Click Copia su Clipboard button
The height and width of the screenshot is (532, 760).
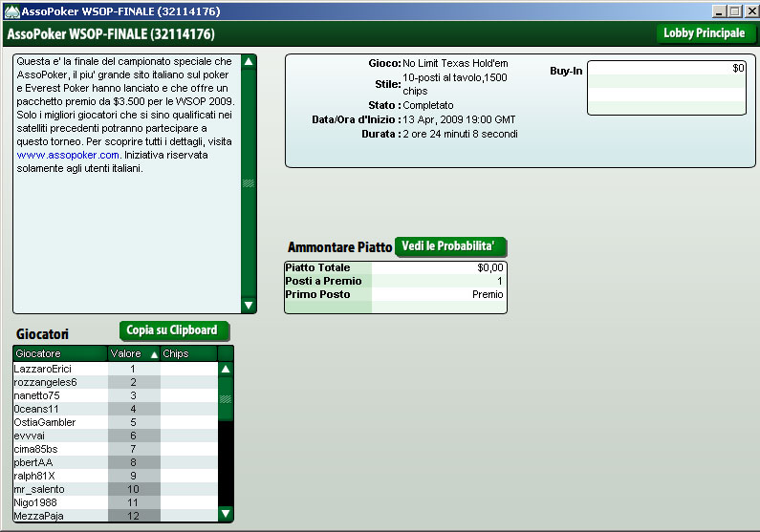175,330
